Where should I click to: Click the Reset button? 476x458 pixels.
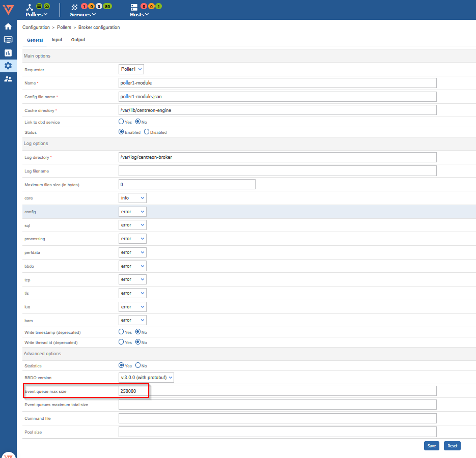[x=452, y=446]
